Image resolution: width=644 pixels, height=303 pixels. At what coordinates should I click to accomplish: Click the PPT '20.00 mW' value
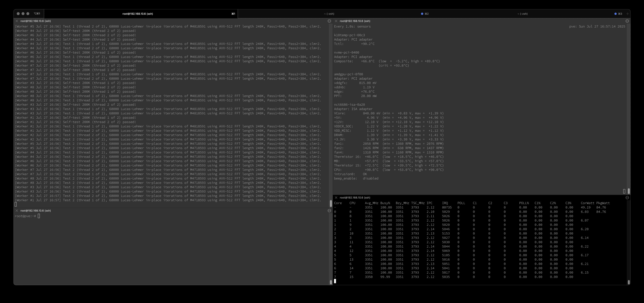[x=369, y=96]
